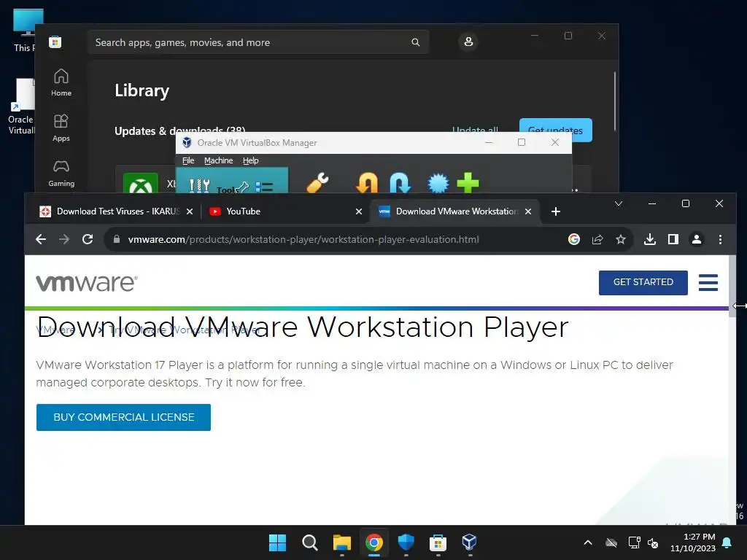Click the address bar URL
Image resolution: width=747 pixels, height=560 pixels.
pyautogui.click(x=303, y=239)
